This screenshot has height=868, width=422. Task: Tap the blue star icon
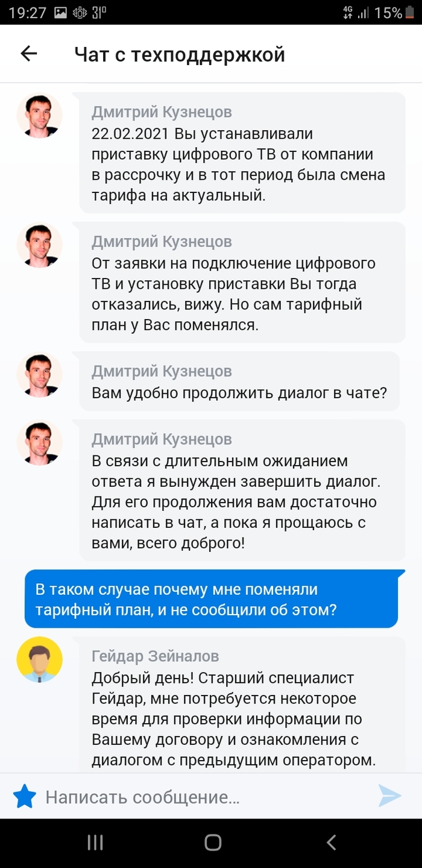(25, 796)
